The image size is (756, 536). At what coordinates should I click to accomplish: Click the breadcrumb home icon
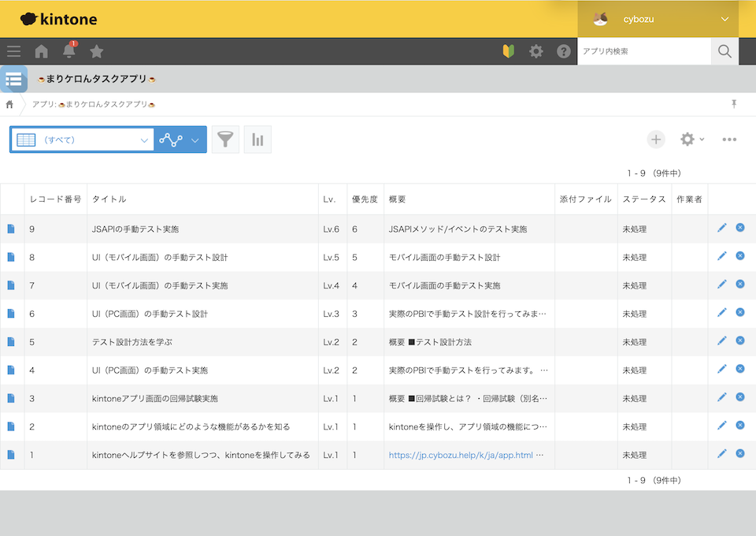9,104
